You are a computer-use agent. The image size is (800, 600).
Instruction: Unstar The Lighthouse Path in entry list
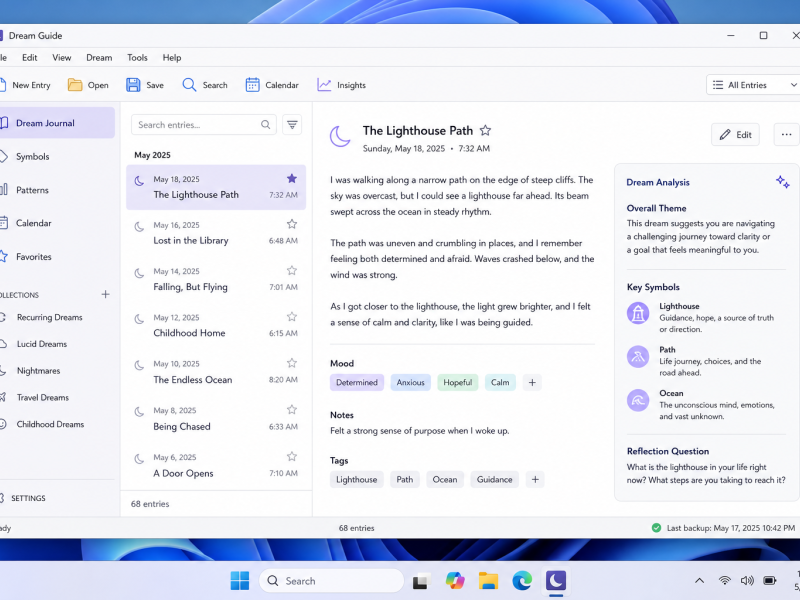tap(292, 178)
